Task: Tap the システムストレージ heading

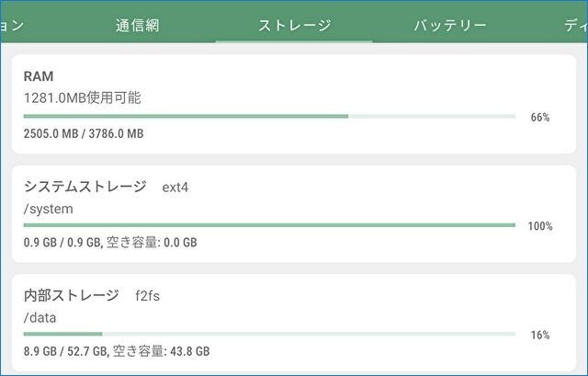Action: [x=85, y=188]
